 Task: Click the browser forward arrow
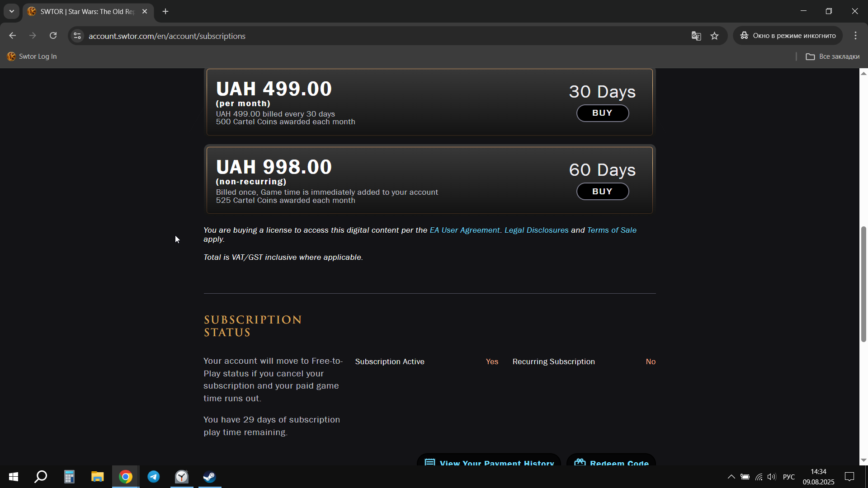point(33,36)
